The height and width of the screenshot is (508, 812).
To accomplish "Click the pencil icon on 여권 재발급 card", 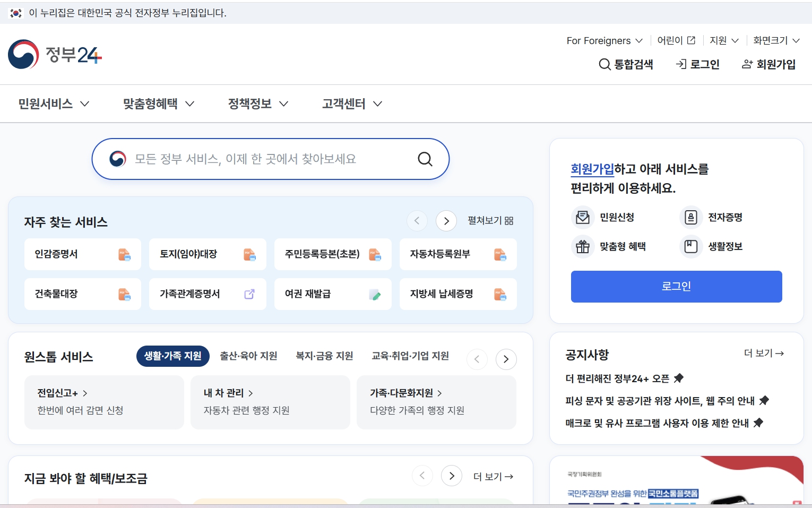I will pyautogui.click(x=376, y=294).
